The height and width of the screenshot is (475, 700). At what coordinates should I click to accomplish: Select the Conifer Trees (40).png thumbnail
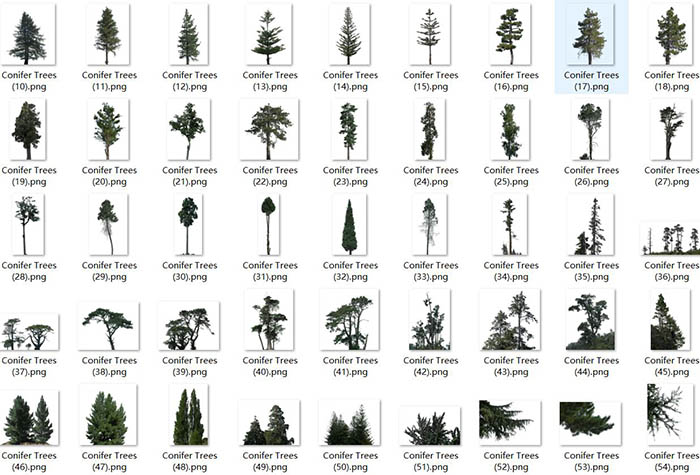point(268,321)
